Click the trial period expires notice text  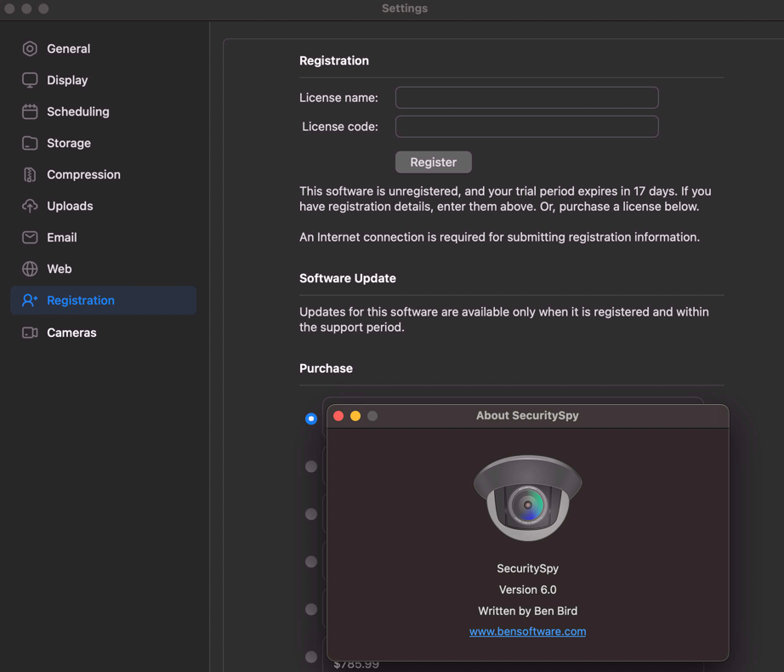[x=505, y=198]
